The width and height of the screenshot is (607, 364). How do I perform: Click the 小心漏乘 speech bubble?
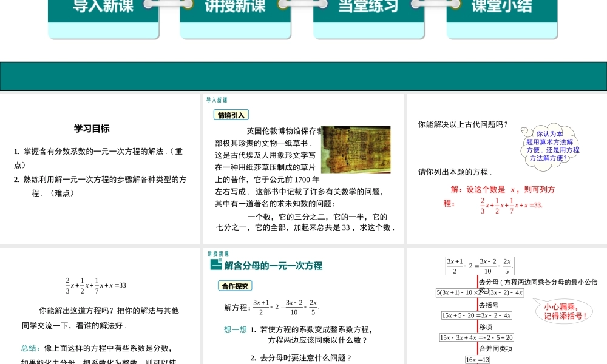point(564,311)
